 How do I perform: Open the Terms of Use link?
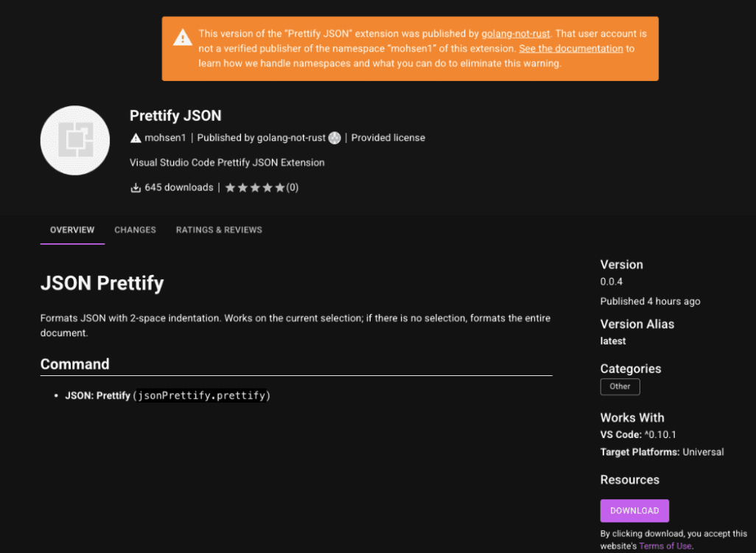coord(665,546)
